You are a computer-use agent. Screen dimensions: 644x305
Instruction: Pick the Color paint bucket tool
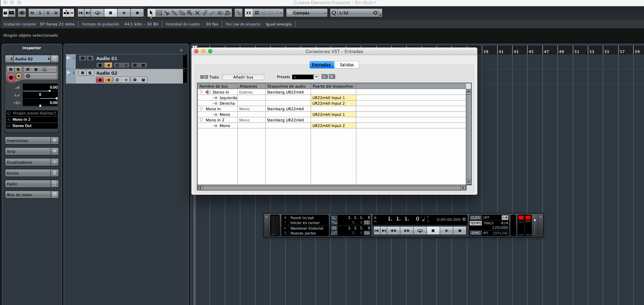pos(228,13)
